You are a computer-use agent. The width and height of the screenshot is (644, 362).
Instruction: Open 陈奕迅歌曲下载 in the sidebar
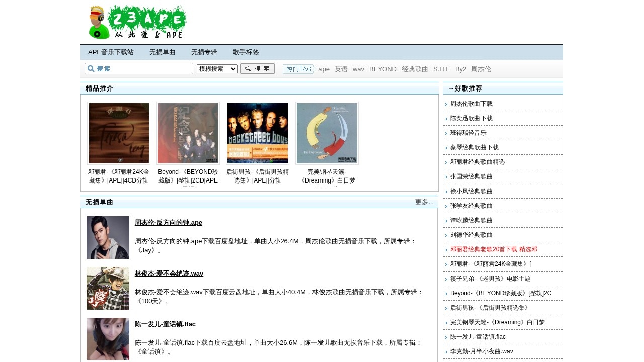(x=471, y=118)
